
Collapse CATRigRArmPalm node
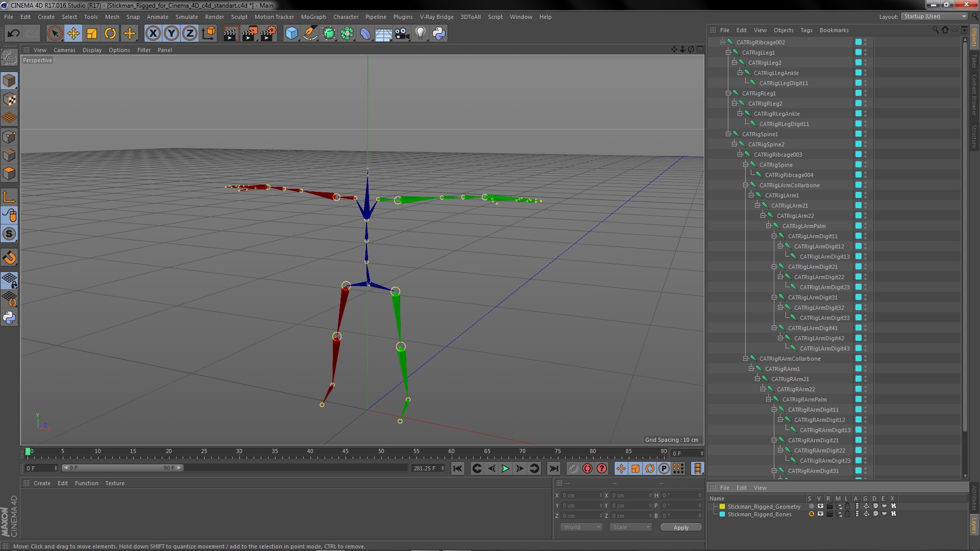769,399
